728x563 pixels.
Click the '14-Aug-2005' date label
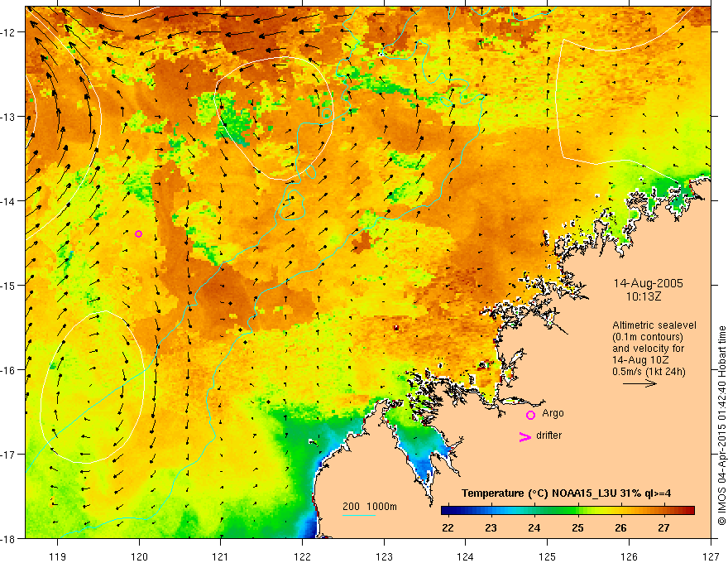[x=648, y=283]
